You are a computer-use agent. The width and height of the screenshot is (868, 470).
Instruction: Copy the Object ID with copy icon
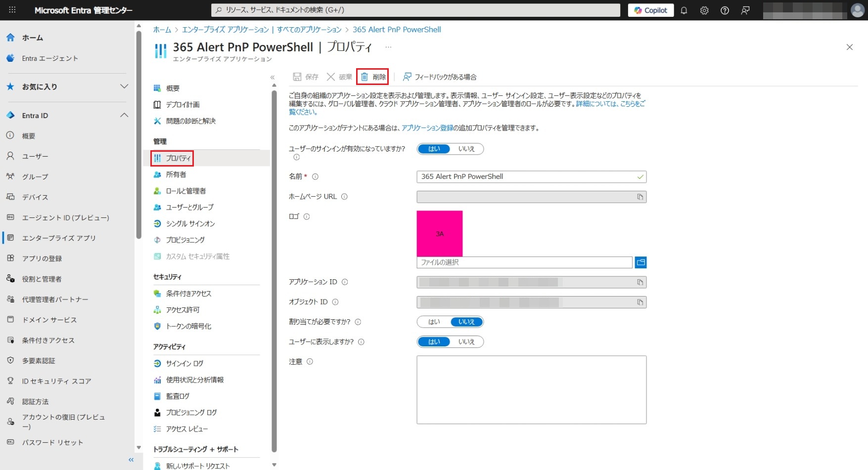coord(640,302)
